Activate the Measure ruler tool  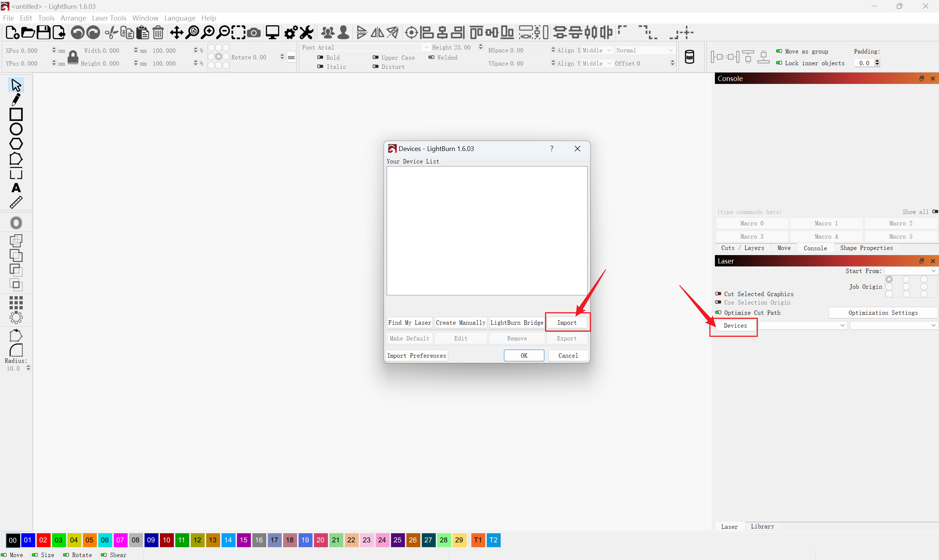16,203
